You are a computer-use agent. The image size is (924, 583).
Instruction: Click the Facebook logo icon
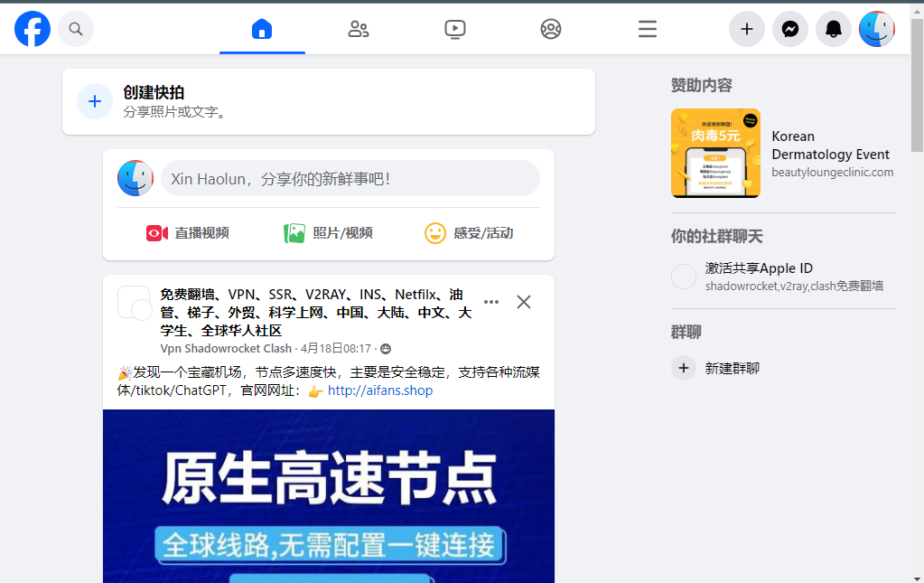33,29
